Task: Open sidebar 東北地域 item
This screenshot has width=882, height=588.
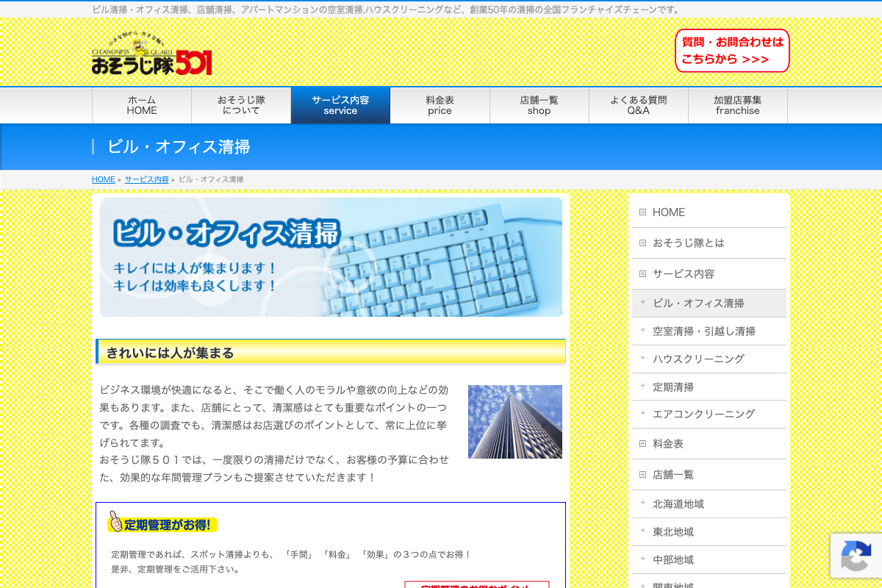Action: click(709, 532)
